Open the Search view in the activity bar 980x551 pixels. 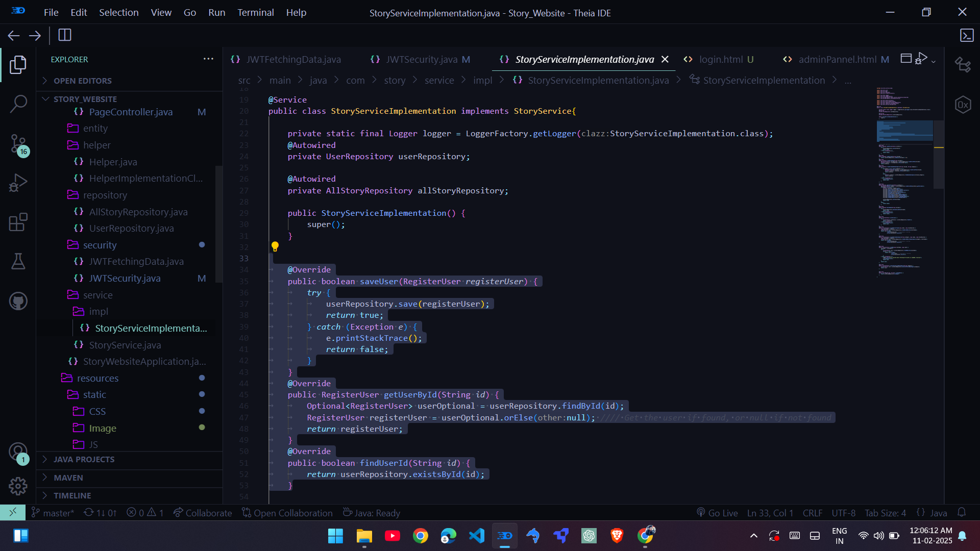(x=18, y=104)
